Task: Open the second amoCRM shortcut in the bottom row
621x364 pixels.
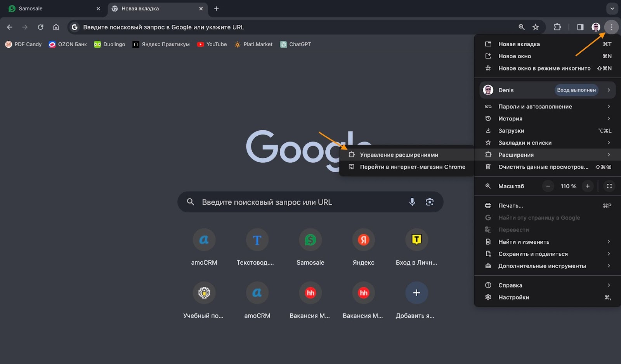Action: (257, 300)
